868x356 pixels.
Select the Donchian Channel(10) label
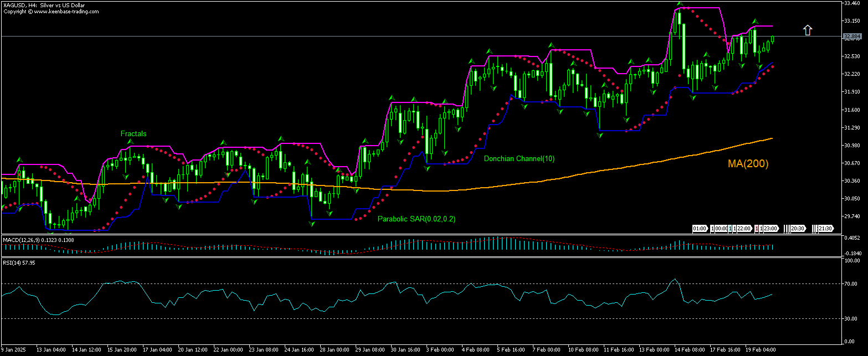(x=519, y=158)
